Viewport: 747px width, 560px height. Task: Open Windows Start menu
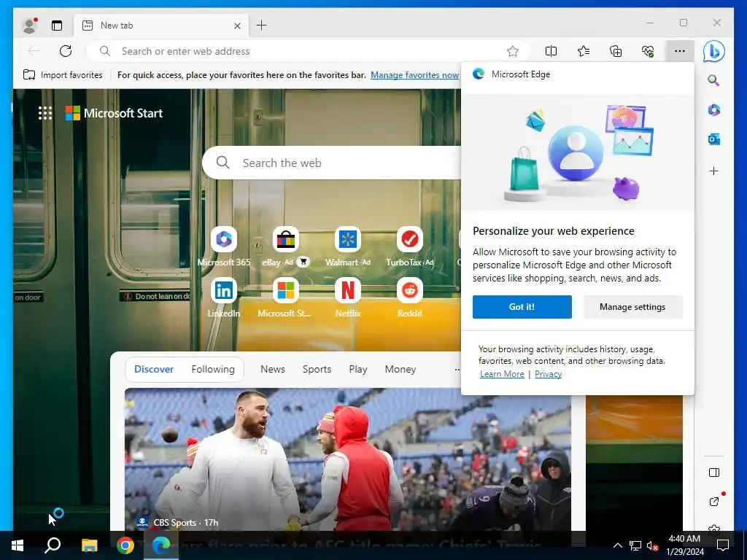coord(18,545)
